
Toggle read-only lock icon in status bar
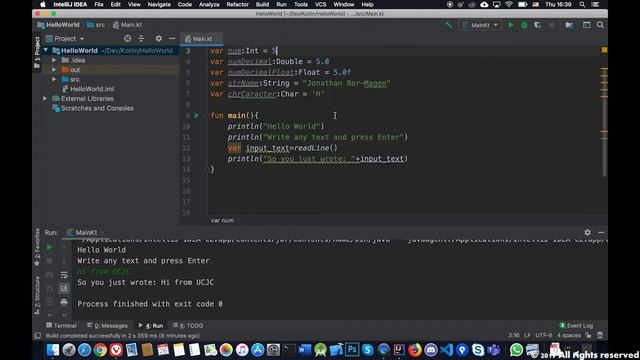[588, 335]
